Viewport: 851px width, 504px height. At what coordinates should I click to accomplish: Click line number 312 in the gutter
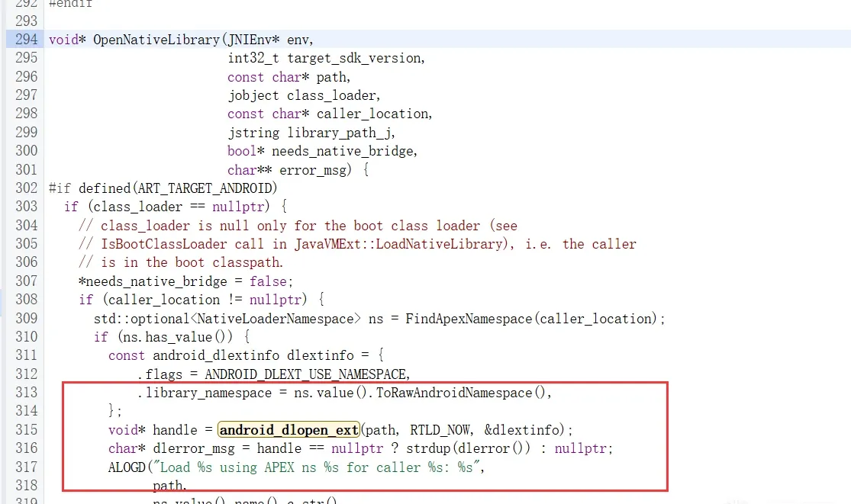pos(27,374)
